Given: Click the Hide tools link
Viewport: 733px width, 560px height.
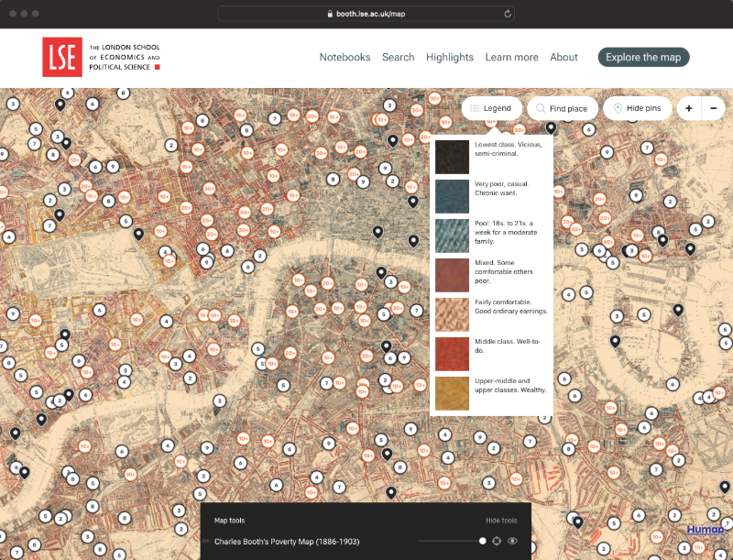Looking at the screenshot, I should click(x=501, y=521).
